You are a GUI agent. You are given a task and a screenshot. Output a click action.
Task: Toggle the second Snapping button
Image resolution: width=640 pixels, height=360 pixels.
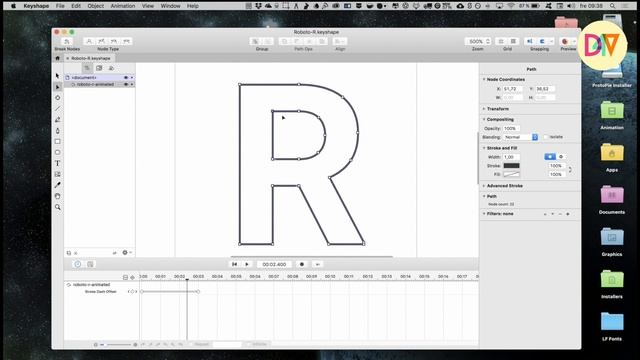(x=542, y=41)
